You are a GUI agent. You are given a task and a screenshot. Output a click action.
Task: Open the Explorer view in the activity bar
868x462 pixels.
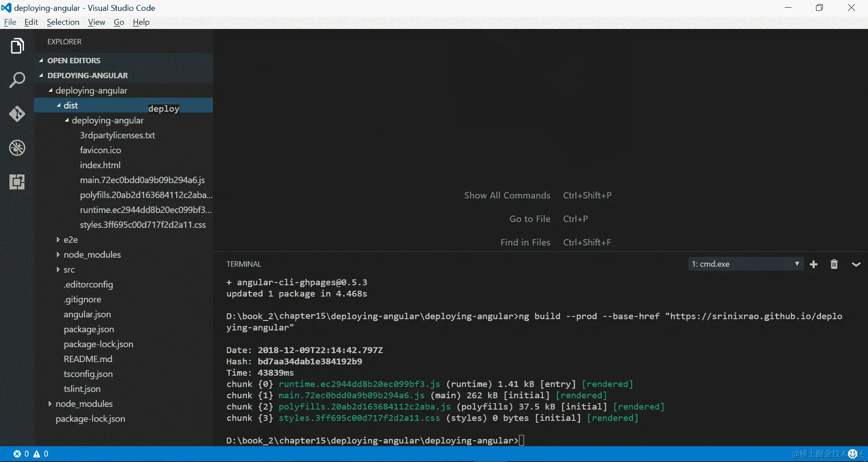(x=17, y=46)
